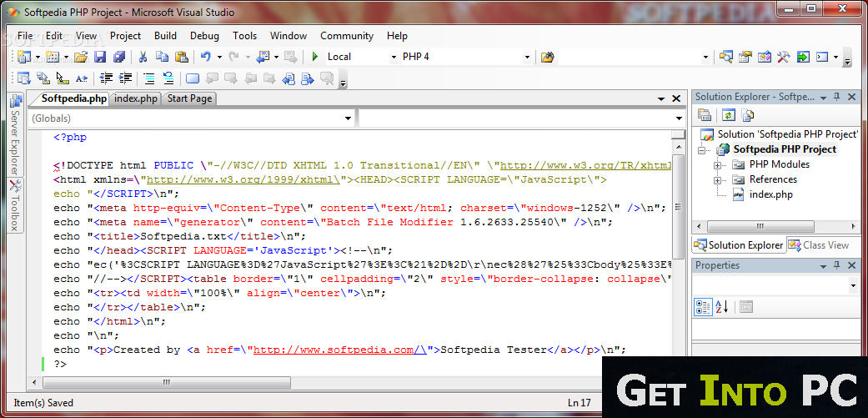Uncomment the selected lines
868x418 pixels.
click(x=168, y=78)
